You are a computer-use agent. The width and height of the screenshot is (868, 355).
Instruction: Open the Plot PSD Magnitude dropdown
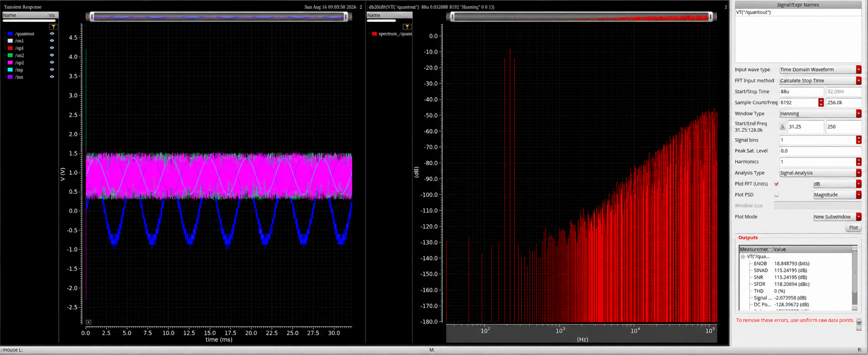point(837,195)
